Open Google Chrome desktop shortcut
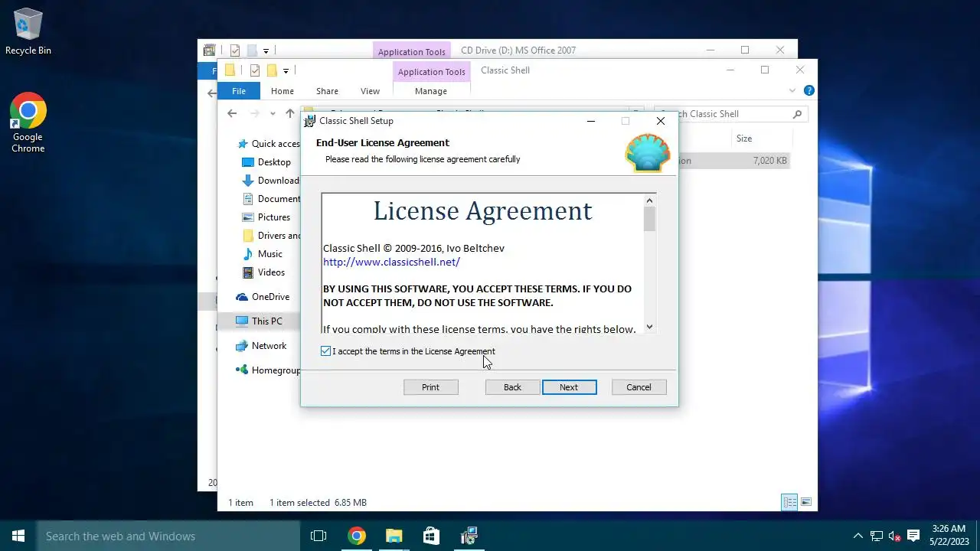The height and width of the screenshot is (551, 980). 28,123
